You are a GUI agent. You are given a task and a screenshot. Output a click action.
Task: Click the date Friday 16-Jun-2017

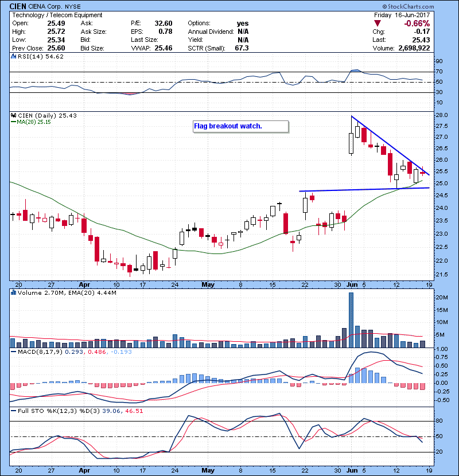pos(402,15)
